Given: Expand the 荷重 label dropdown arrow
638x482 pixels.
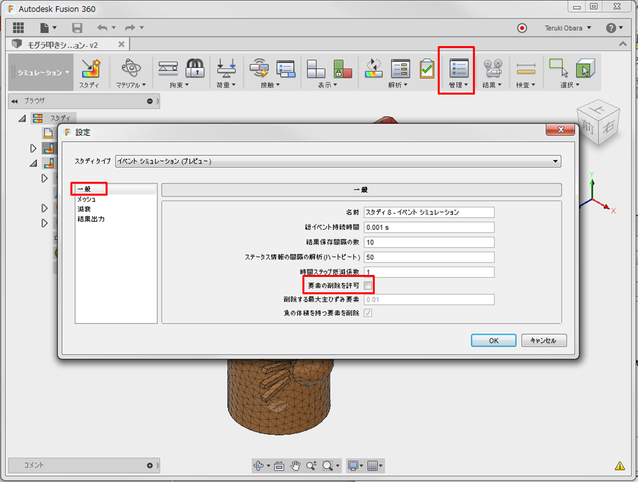Looking at the screenshot, I should click(234, 85).
